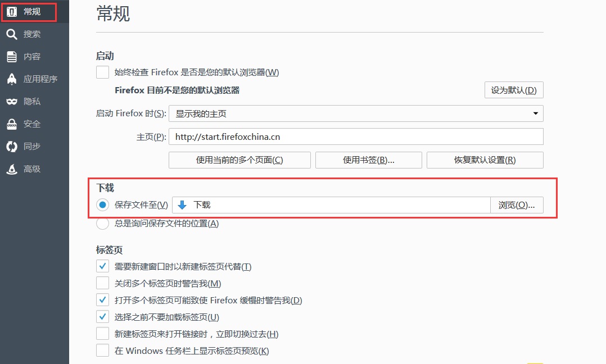Uncheck 选择之前不要加载标签页
The width and height of the screenshot is (606, 364).
pyautogui.click(x=102, y=317)
